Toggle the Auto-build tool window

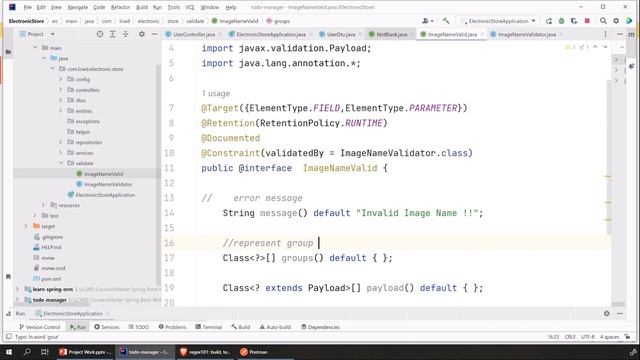(275, 327)
